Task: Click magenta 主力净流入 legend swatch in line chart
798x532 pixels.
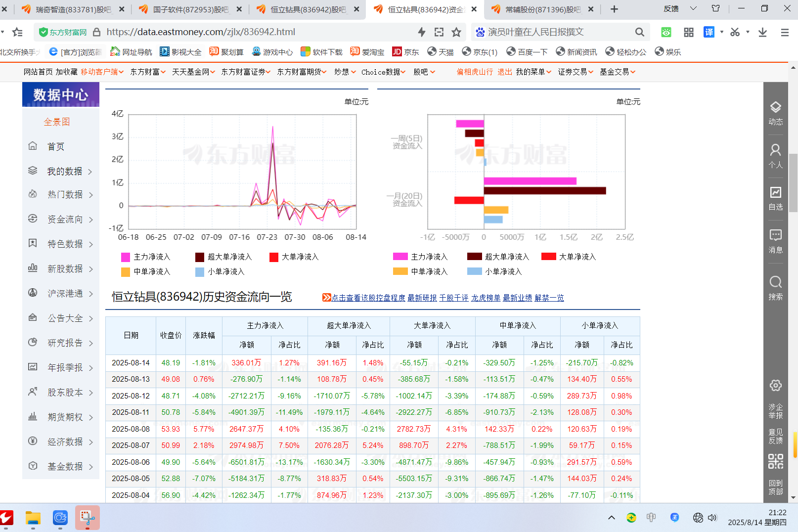Action: (x=126, y=257)
